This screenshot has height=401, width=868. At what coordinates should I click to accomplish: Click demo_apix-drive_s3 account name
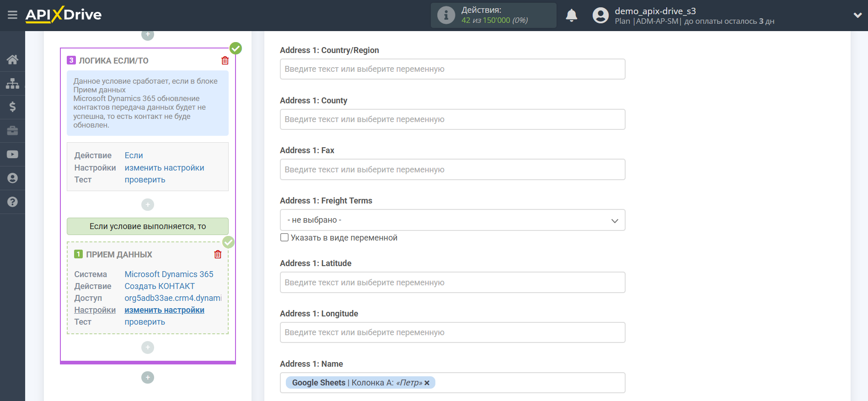coord(655,11)
